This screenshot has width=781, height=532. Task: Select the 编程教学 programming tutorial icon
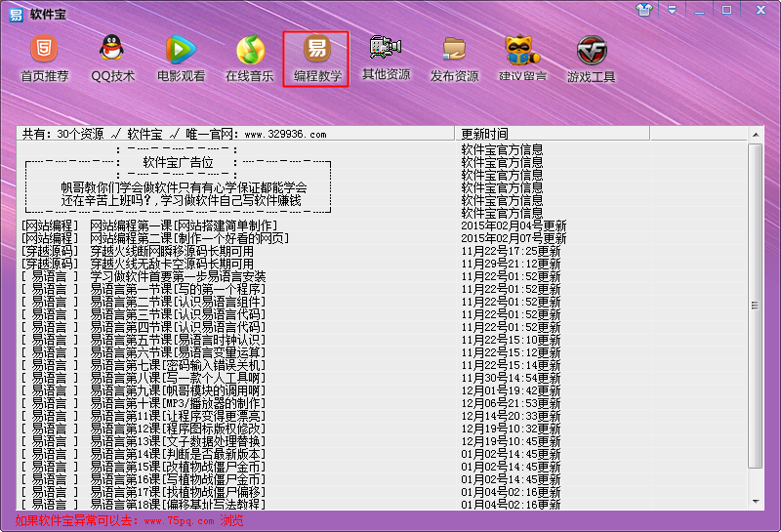click(x=316, y=58)
